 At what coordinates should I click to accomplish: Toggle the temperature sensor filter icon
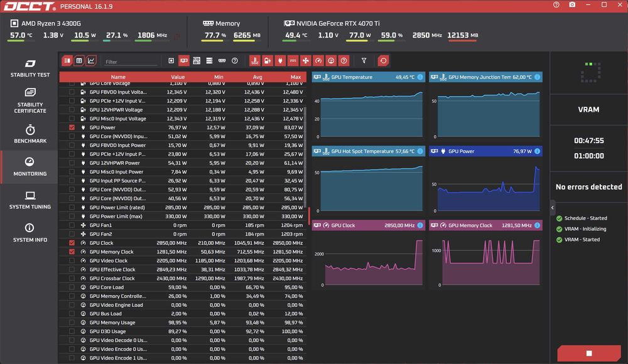255,61
